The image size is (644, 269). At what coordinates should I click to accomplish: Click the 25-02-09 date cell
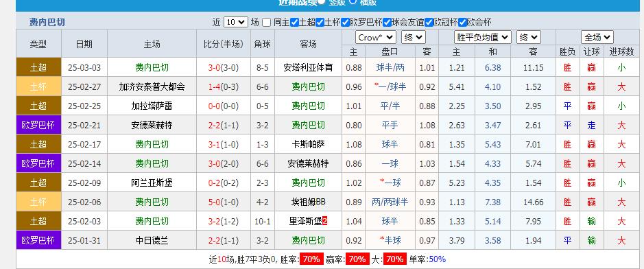(x=84, y=183)
